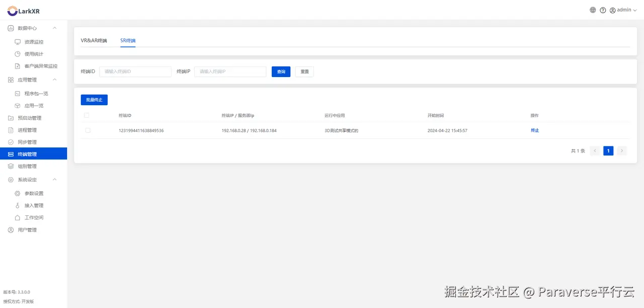This screenshot has height=308, width=644.
Task: Click the 用户管理 person icon
Action: (11, 230)
